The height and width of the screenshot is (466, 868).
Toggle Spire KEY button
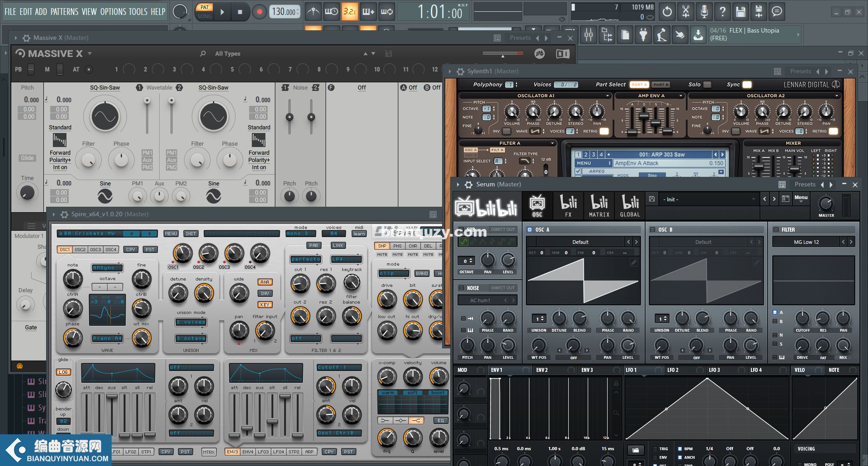pos(265,304)
